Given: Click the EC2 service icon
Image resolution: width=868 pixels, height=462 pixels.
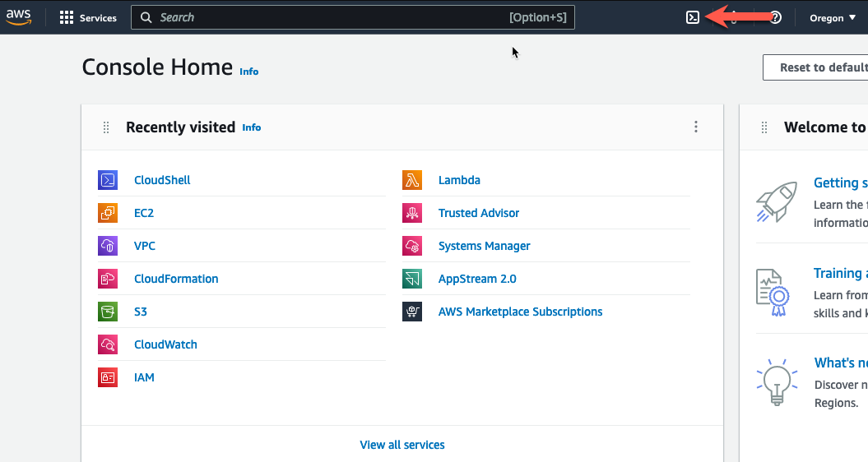Looking at the screenshot, I should click(108, 213).
